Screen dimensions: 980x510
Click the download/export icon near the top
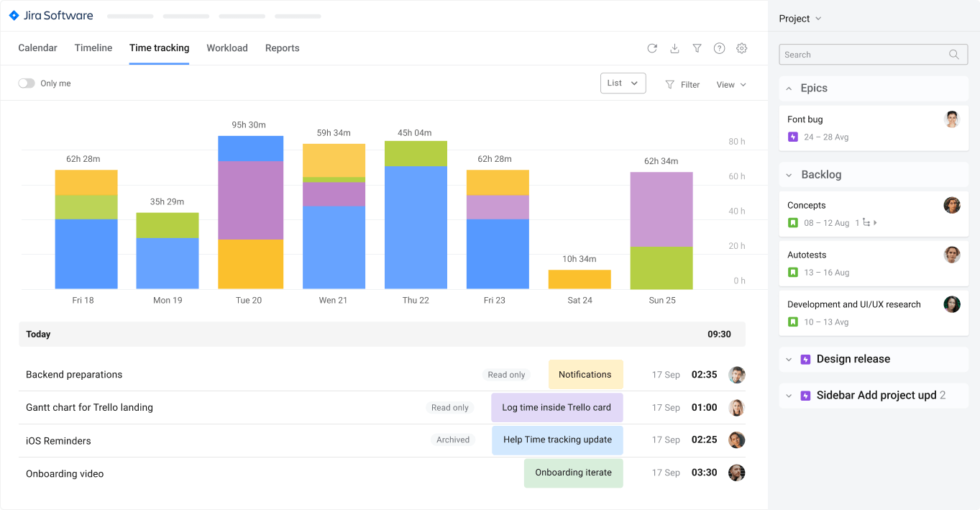pyautogui.click(x=674, y=48)
